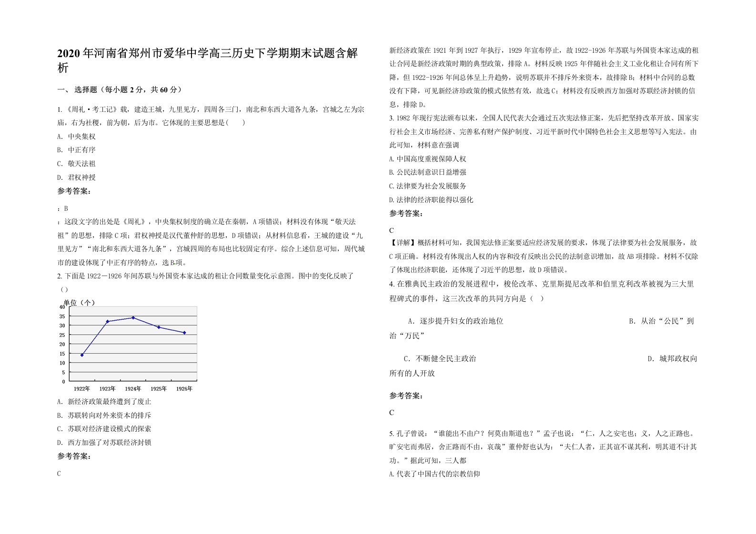Click question 2 text '下面是1922－1926年间苏联'
The height and width of the screenshot is (534, 756).
tap(206, 282)
